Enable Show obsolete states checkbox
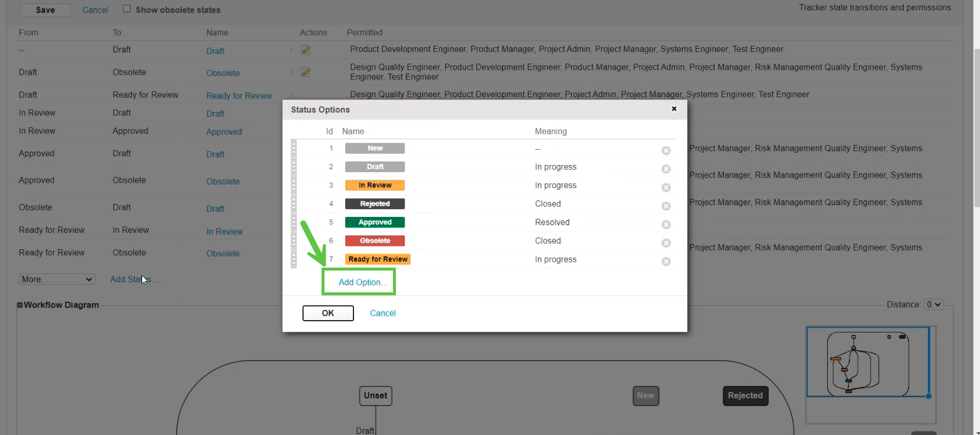980x435 pixels. tap(127, 9)
